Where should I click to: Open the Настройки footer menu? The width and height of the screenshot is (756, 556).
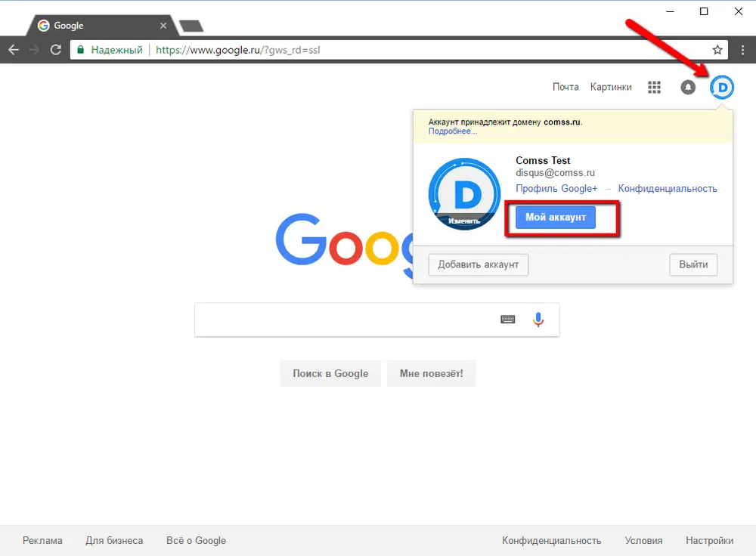click(709, 541)
